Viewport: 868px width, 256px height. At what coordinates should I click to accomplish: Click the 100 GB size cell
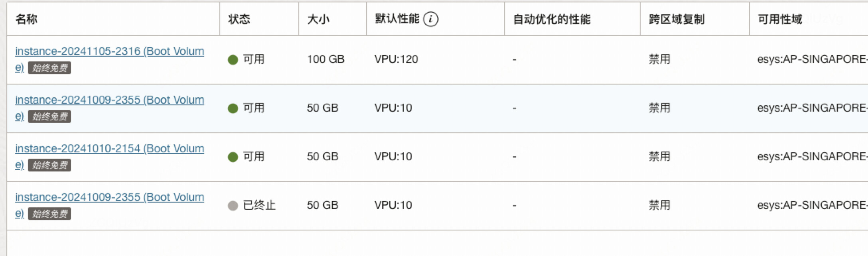[x=325, y=59]
